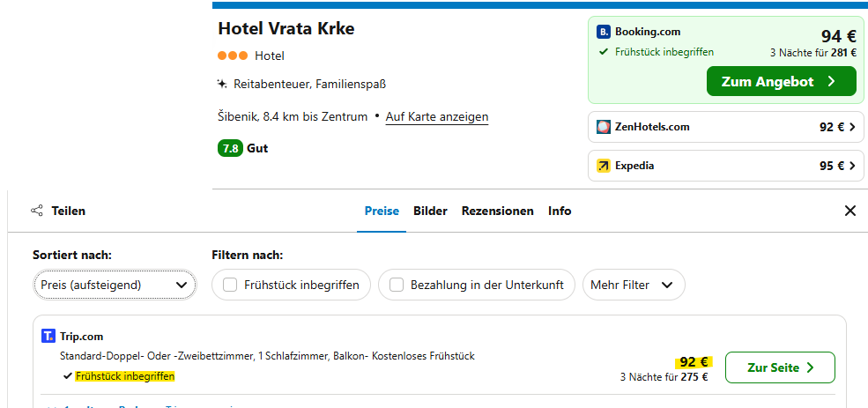Open the Expedia offer for 95 €
868x408 pixels.
[x=722, y=166]
